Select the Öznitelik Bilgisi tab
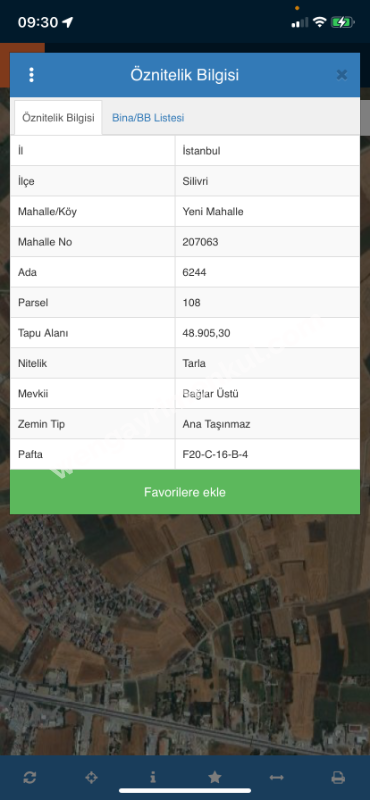Screen dimensions: 370x800 point(58,118)
